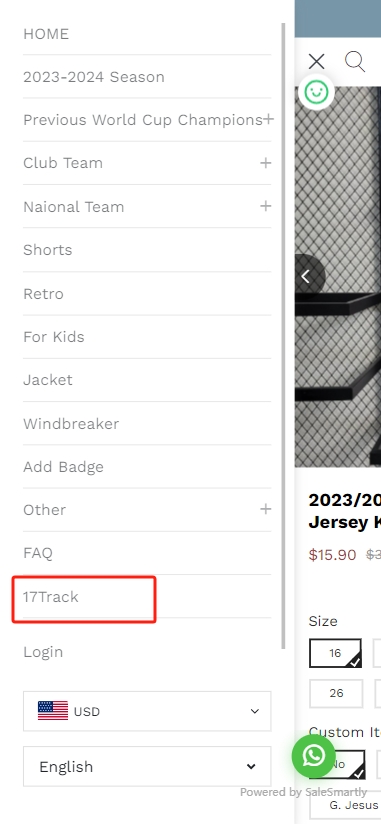Expand the Other menu plus icon
The width and height of the screenshot is (381, 824).
coord(265,509)
